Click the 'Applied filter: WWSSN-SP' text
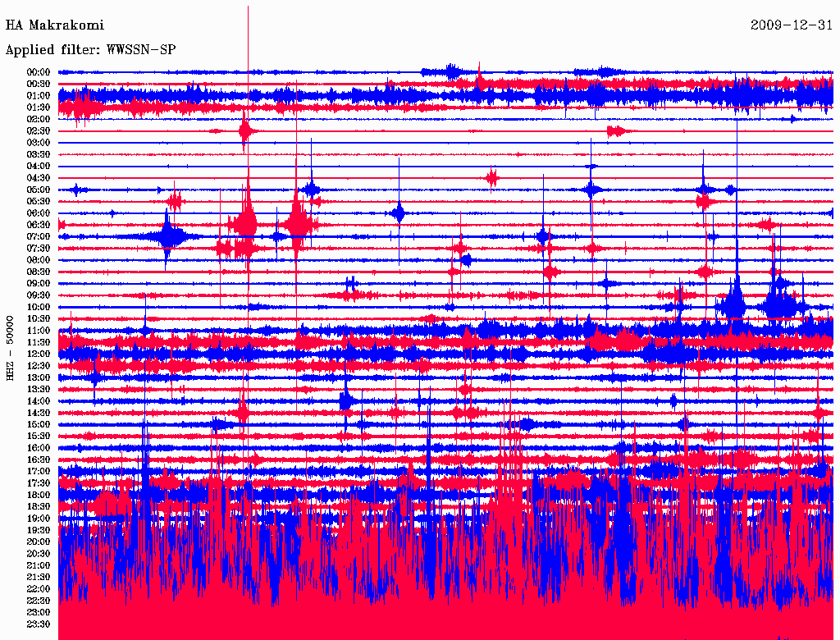 pos(90,50)
